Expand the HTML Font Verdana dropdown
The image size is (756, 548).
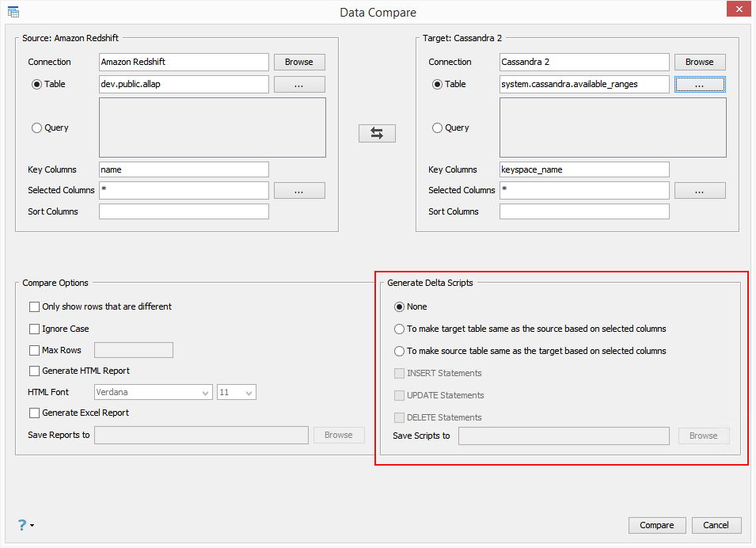(x=206, y=393)
